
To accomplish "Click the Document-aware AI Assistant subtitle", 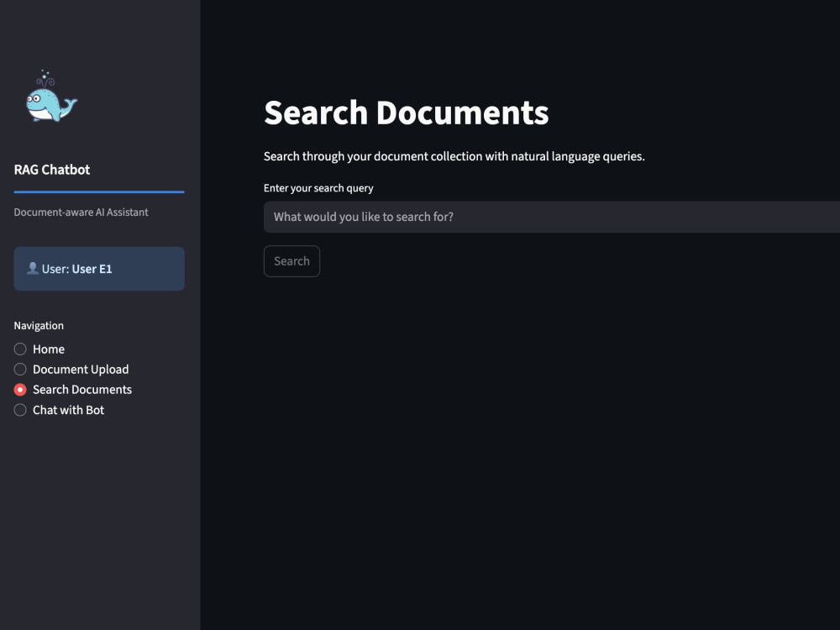I will pyautogui.click(x=81, y=213).
